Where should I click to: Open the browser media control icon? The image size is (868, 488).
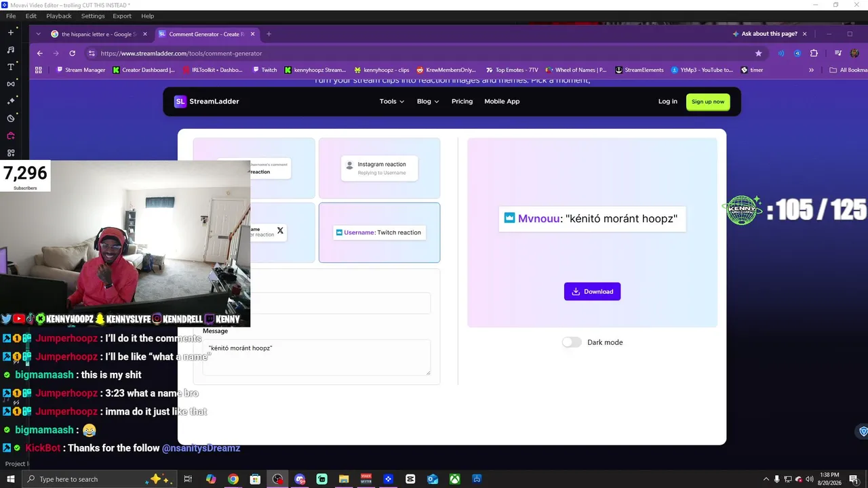[x=839, y=54]
